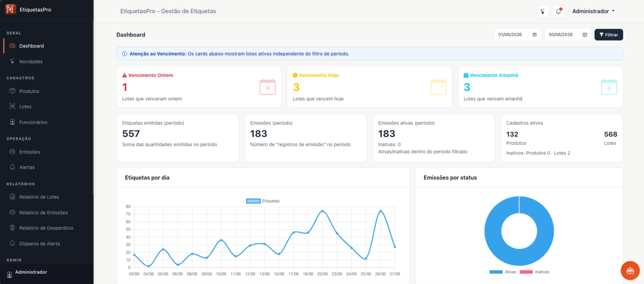This screenshot has height=284, width=644.
Task: Click the 557 etiquetas emitidas value
Action: [x=131, y=134]
